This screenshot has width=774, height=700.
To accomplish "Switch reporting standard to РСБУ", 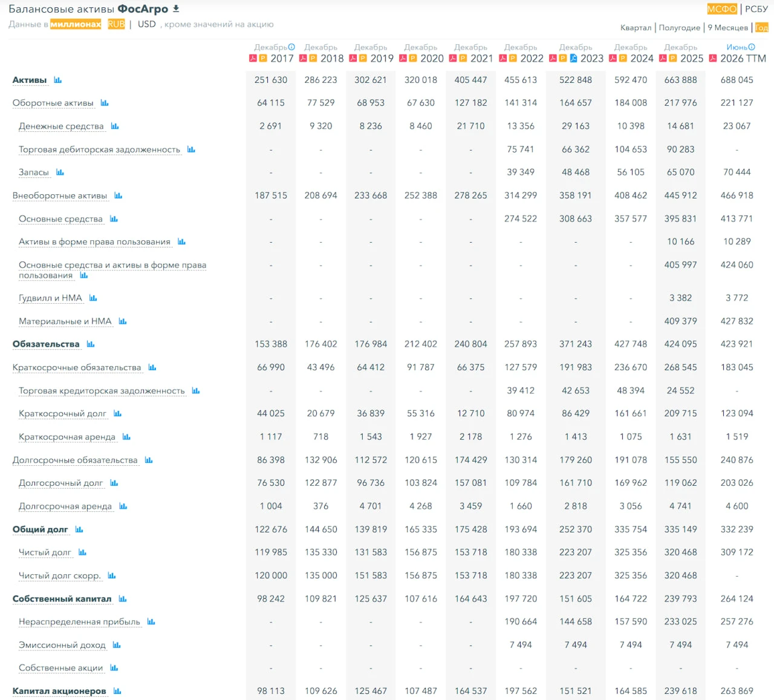I will [x=756, y=9].
